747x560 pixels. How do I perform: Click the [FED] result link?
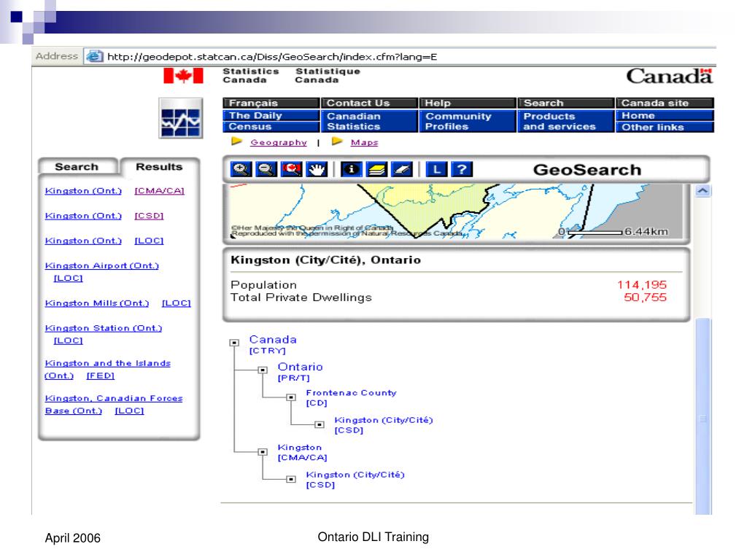tap(101, 376)
